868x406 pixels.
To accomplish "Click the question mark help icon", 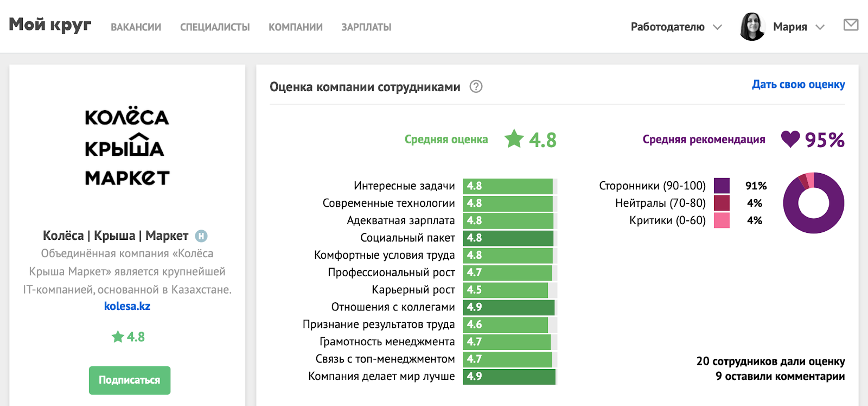I will tap(476, 86).
